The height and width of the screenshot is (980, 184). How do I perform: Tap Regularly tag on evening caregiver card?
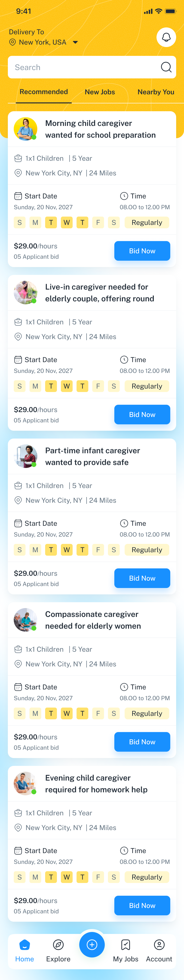147,877
